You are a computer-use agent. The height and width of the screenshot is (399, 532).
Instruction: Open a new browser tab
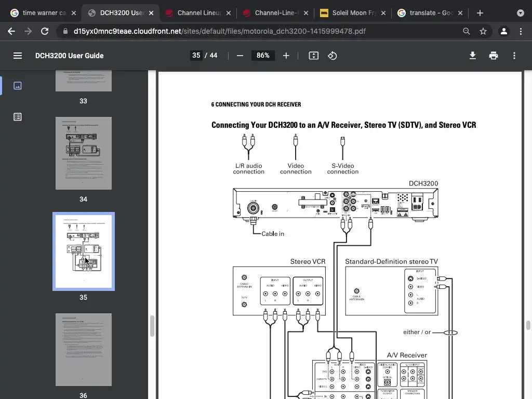click(480, 13)
